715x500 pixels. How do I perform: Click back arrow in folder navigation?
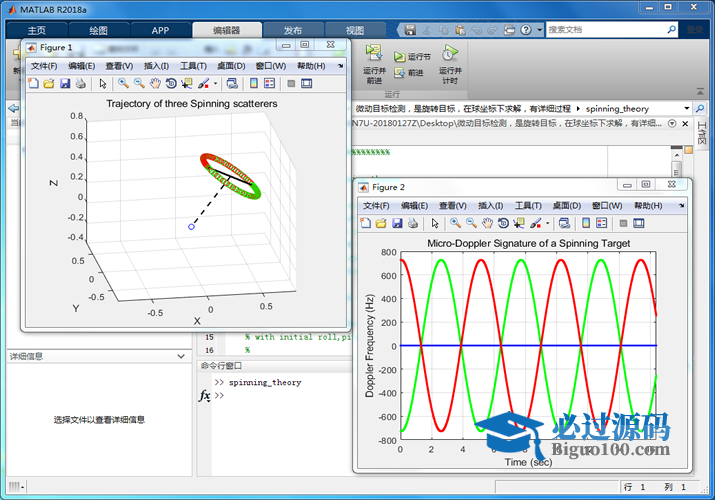(x=14, y=108)
